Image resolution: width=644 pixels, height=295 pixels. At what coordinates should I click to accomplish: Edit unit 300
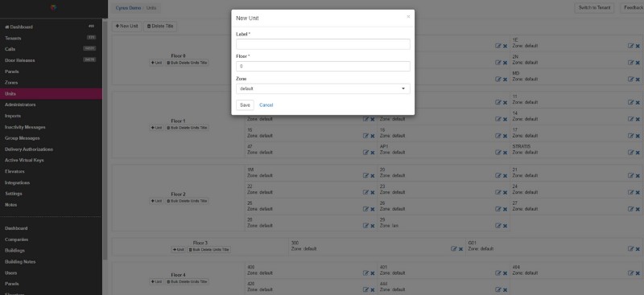click(453, 248)
